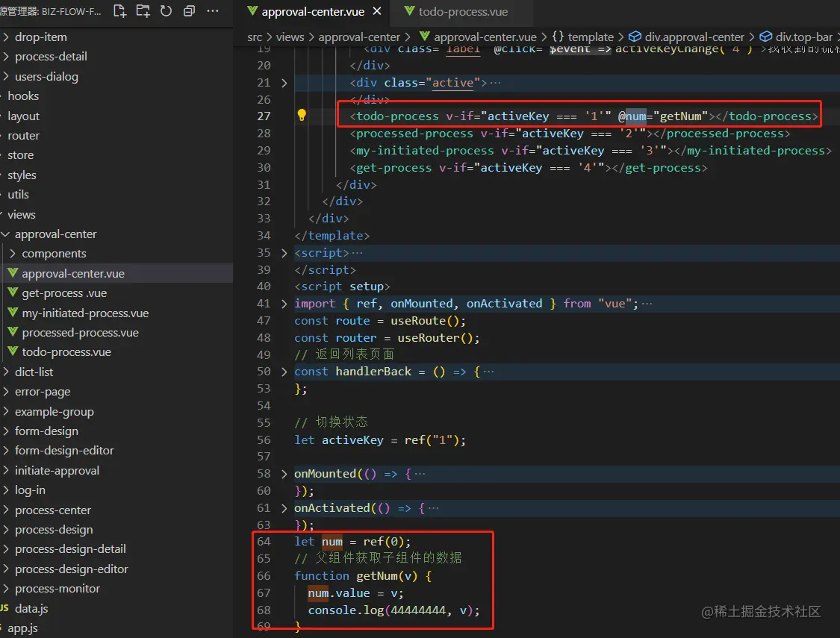Click approval-center folder breadcrumb segment
The width and height of the screenshot is (840, 638).
359,37
